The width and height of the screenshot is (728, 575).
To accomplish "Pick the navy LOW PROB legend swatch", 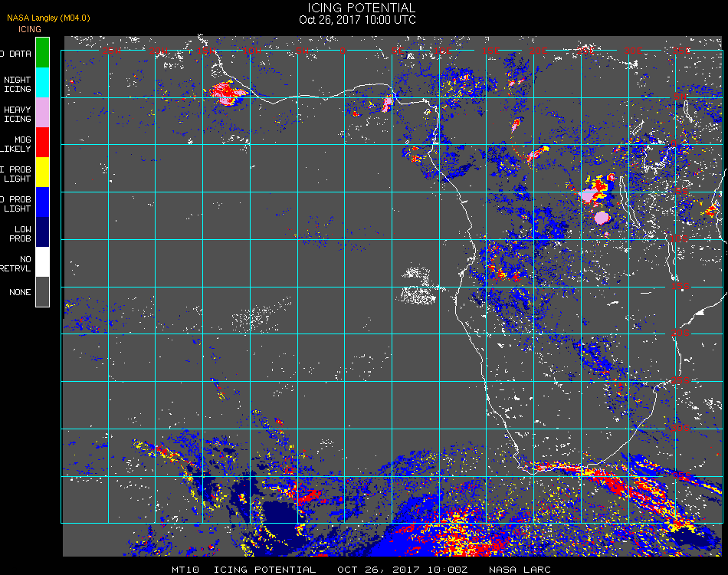I will coord(42,232).
